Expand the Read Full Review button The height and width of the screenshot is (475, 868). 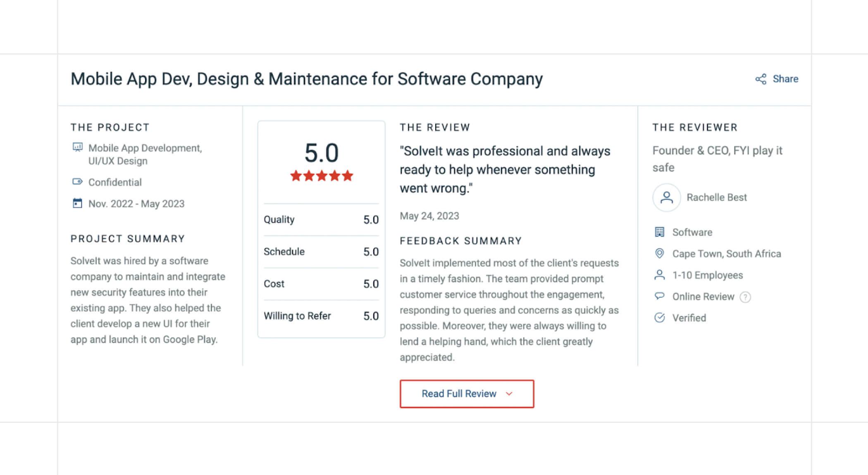pyautogui.click(x=466, y=394)
